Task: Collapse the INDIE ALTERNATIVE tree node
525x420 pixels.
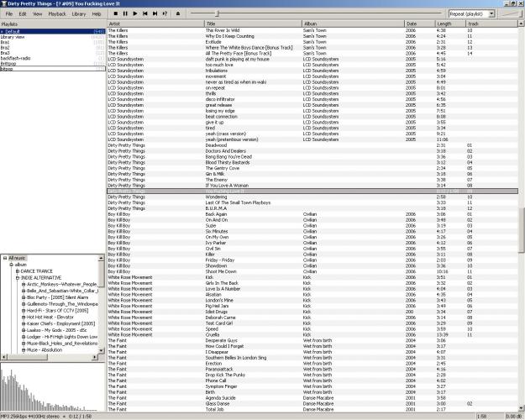Action: tap(18, 278)
